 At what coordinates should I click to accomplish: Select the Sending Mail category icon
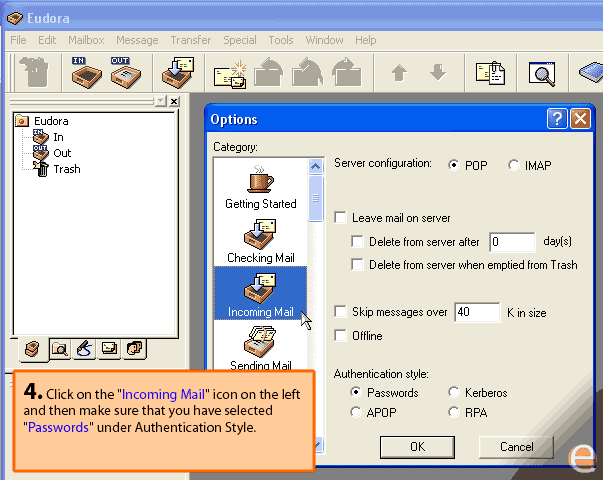point(262,348)
